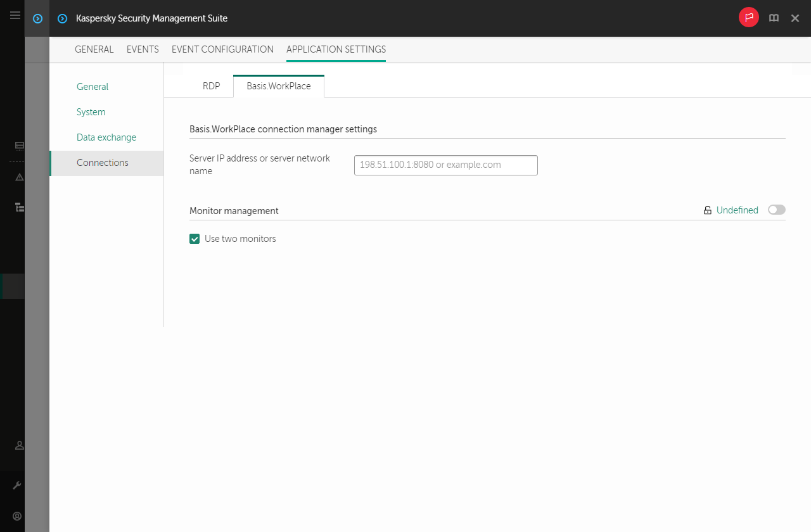
Task: Open the users icon in the sidebar
Action: coord(19,445)
